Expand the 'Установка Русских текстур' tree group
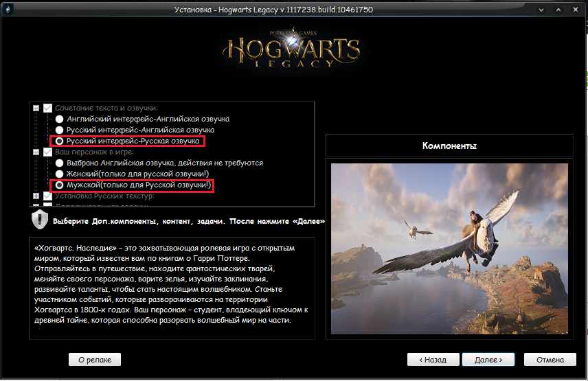The image size is (588, 381). coord(36,196)
